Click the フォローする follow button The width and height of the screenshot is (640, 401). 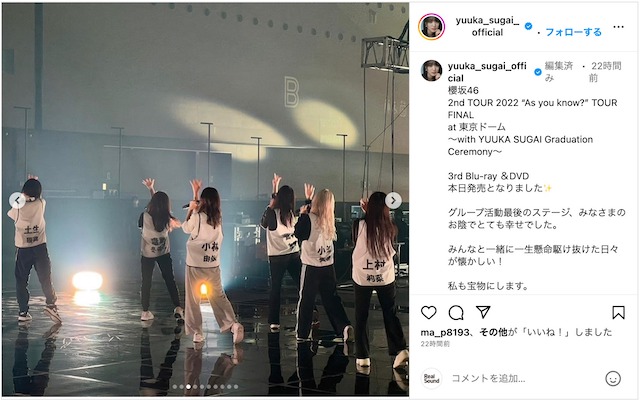pos(573,32)
